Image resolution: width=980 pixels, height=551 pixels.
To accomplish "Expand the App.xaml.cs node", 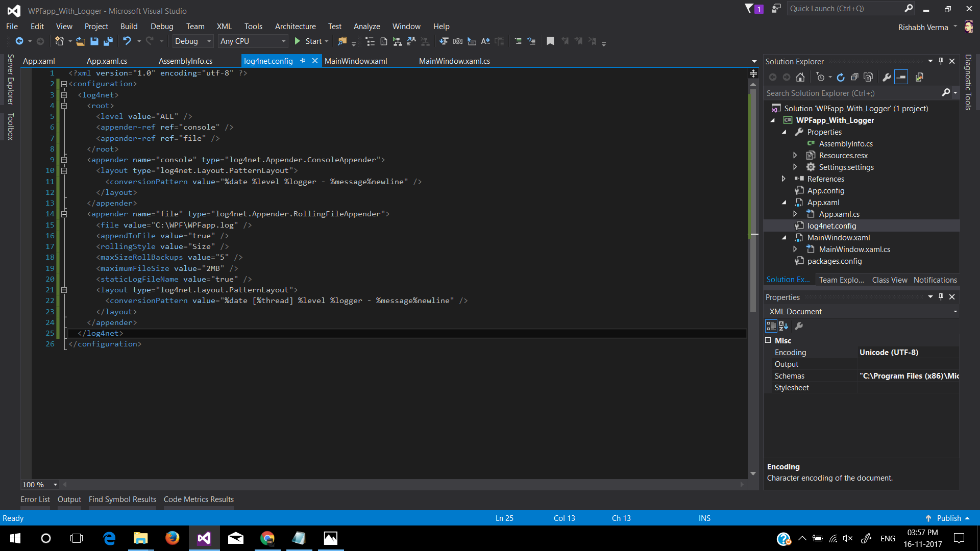I will pos(795,214).
